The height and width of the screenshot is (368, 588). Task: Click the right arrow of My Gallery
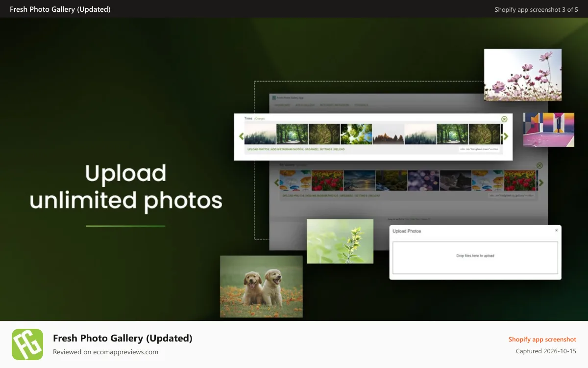[x=541, y=183]
